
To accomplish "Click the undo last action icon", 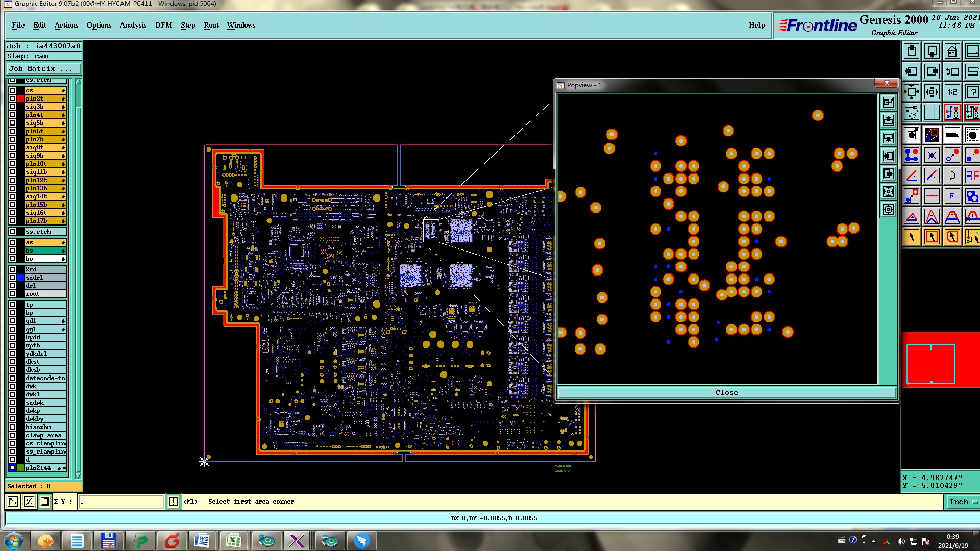I will (952, 72).
